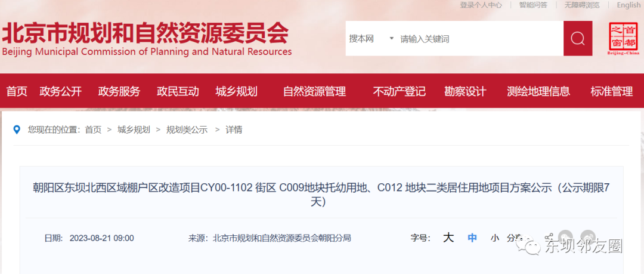
Task: Switch to the English version link
Action: point(628,5)
